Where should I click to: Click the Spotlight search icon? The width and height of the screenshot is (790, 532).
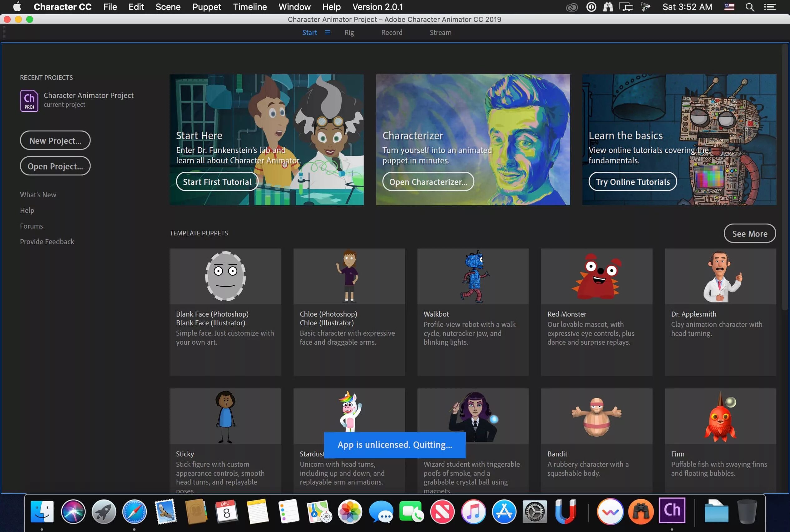(750, 7)
